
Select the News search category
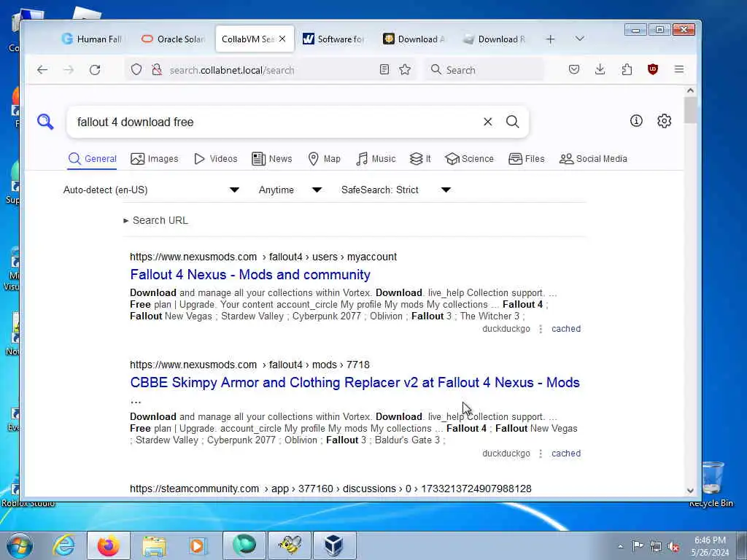[271, 159]
